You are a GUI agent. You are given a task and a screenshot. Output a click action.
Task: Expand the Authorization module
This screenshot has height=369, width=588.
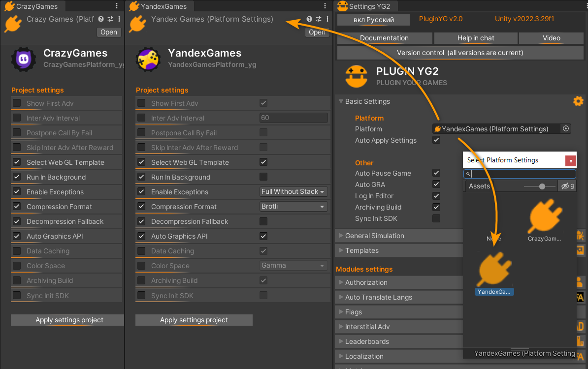coord(341,282)
